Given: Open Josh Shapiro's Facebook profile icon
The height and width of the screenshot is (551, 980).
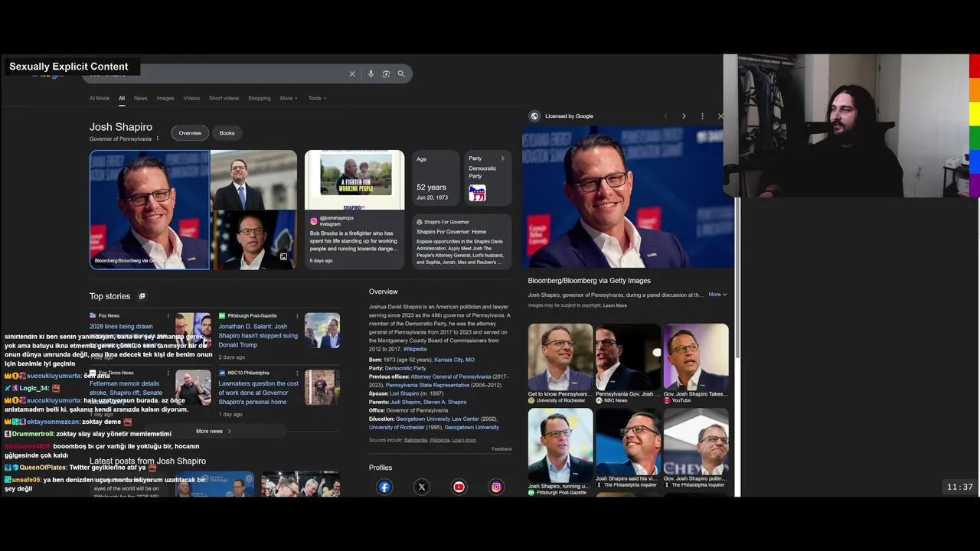Looking at the screenshot, I should pyautogui.click(x=384, y=487).
